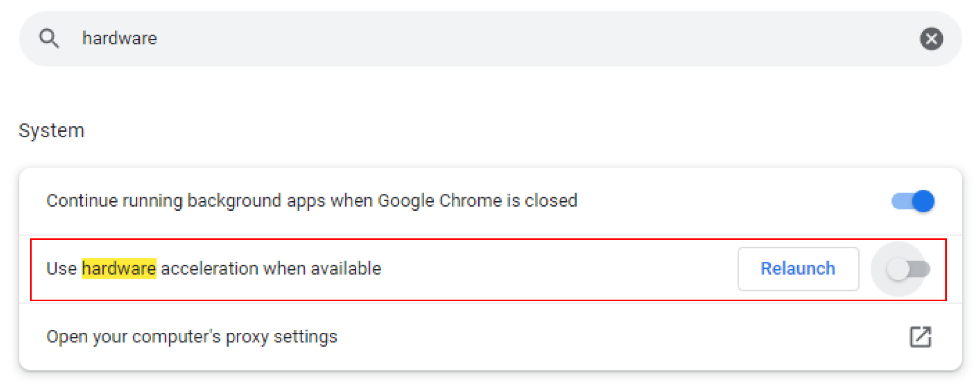Launch proxy settings with the arrow-box icon
This screenshot has height=391, width=980.
920,337
